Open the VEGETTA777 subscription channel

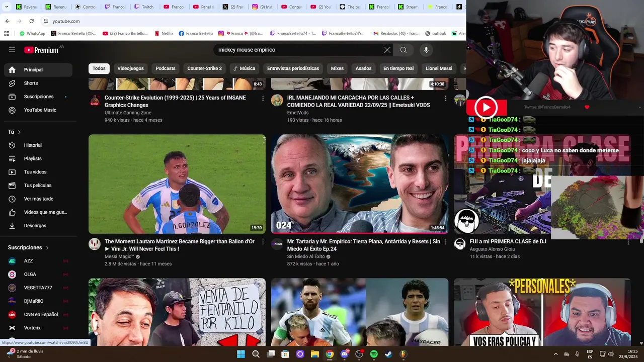tap(38, 288)
